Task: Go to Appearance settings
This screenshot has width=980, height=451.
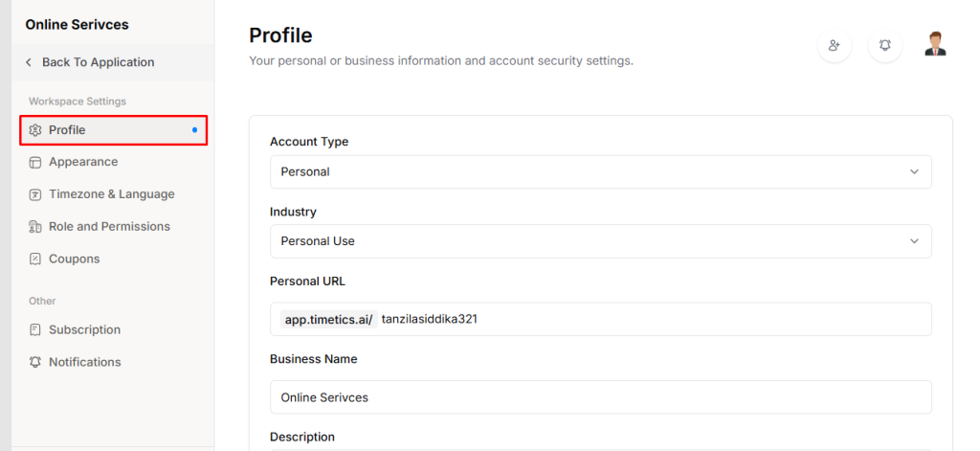Action: (x=83, y=162)
